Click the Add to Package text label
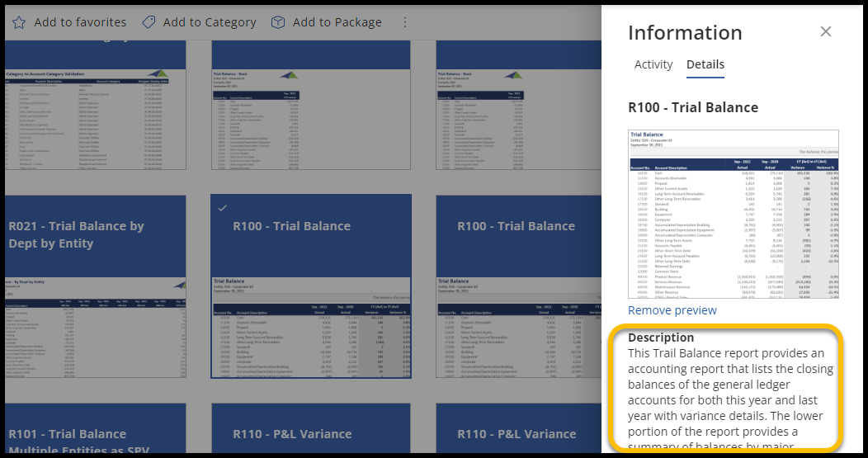 (x=337, y=22)
